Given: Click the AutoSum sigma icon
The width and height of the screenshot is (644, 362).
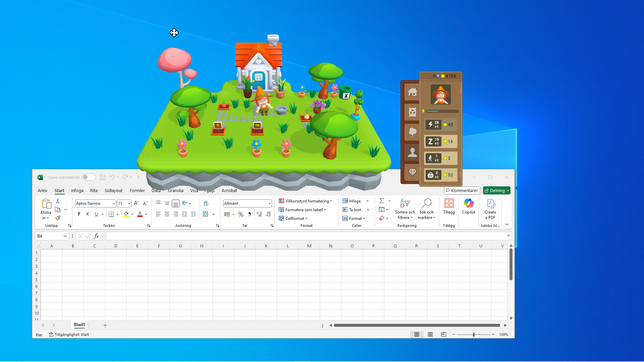Looking at the screenshot, I should tap(382, 201).
